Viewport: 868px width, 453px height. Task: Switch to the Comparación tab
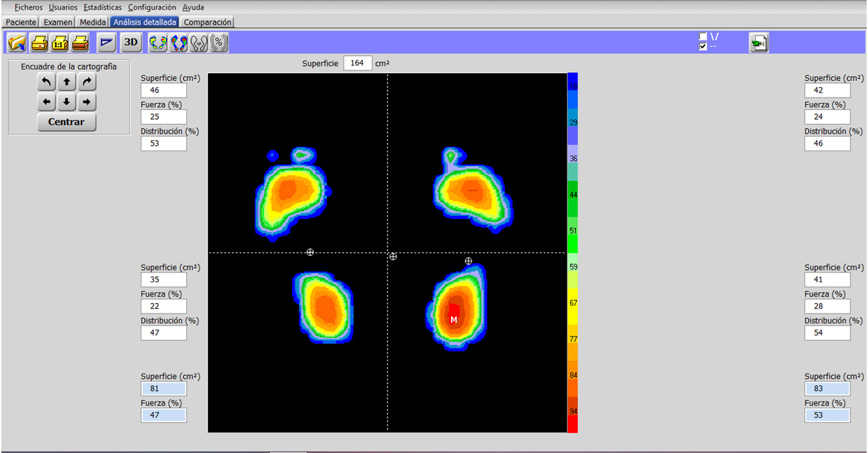tap(207, 22)
